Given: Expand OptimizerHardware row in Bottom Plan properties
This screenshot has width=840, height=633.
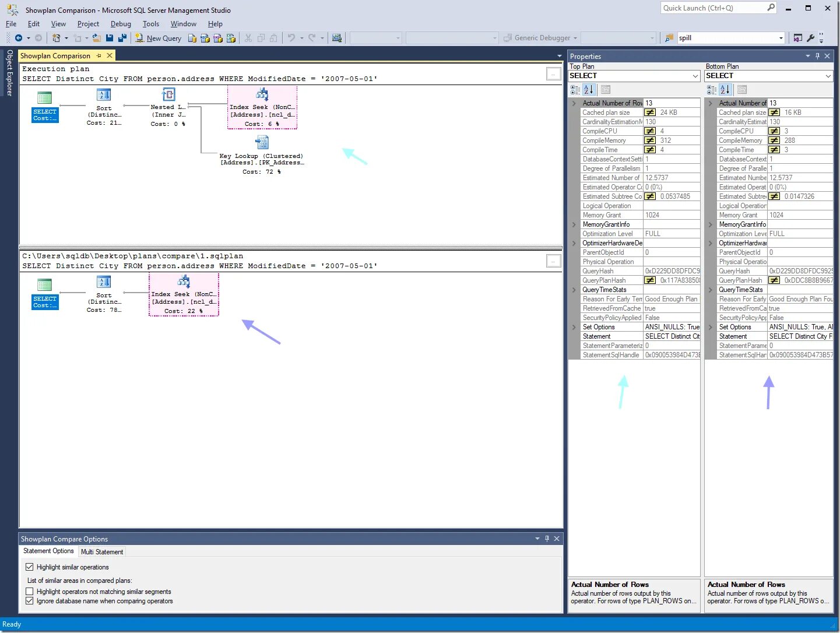Looking at the screenshot, I should click(x=711, y=243).
